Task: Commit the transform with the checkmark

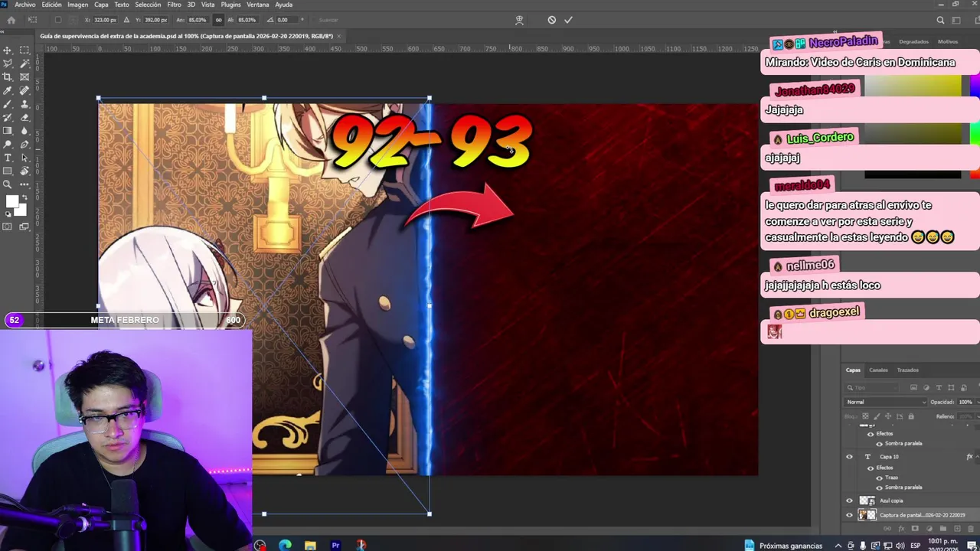Action: click(x=568, y=20)
